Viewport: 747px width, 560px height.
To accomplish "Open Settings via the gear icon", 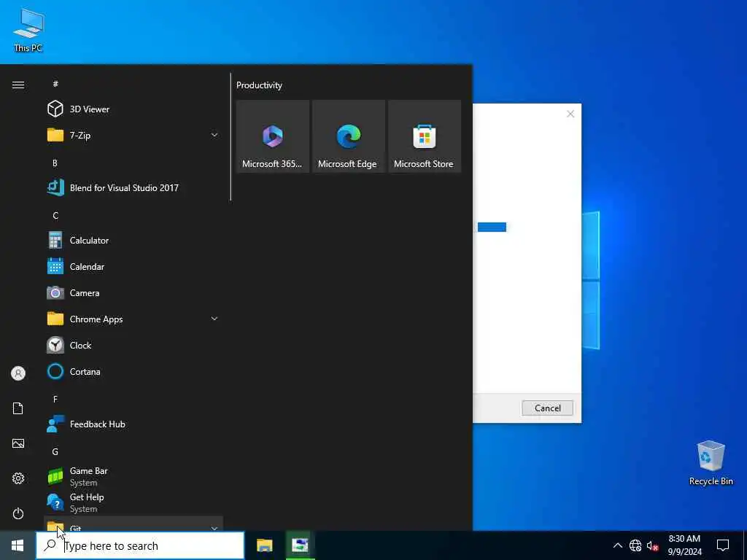I will (x=18, y=478).
